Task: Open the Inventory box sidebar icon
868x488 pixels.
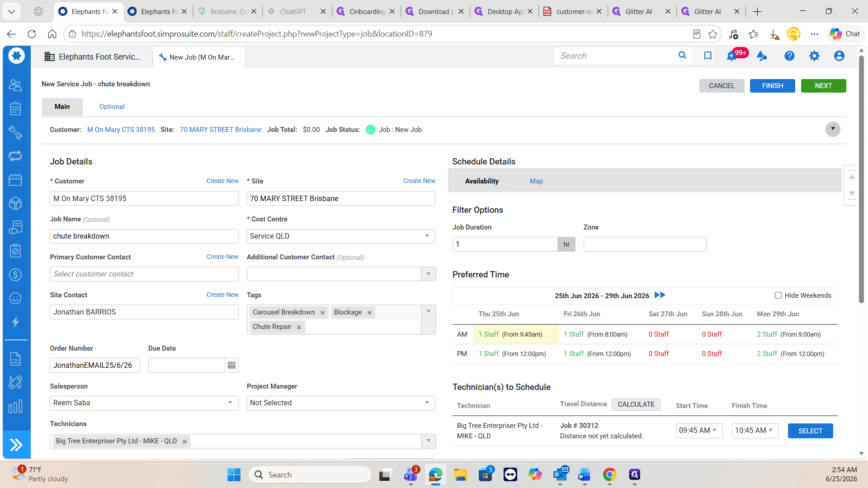Action: pyautogui.click(x=15, y=203)
